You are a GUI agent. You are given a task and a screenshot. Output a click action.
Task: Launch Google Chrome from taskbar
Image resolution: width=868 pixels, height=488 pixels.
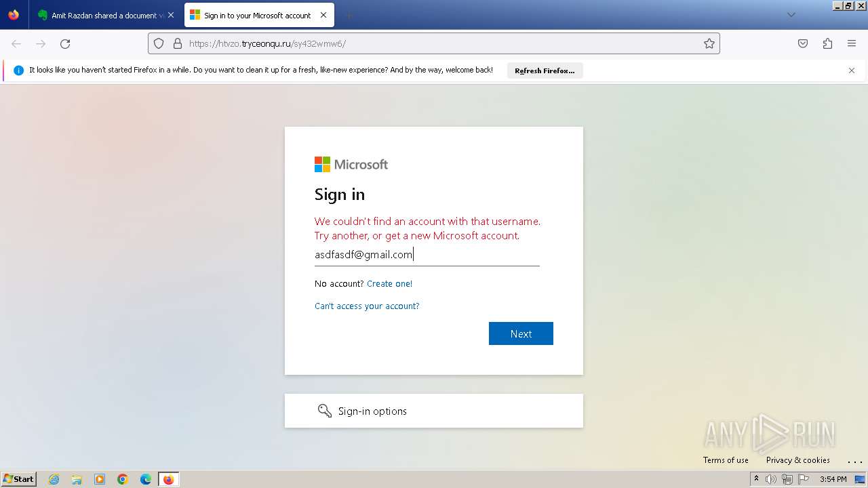(123, 479)
